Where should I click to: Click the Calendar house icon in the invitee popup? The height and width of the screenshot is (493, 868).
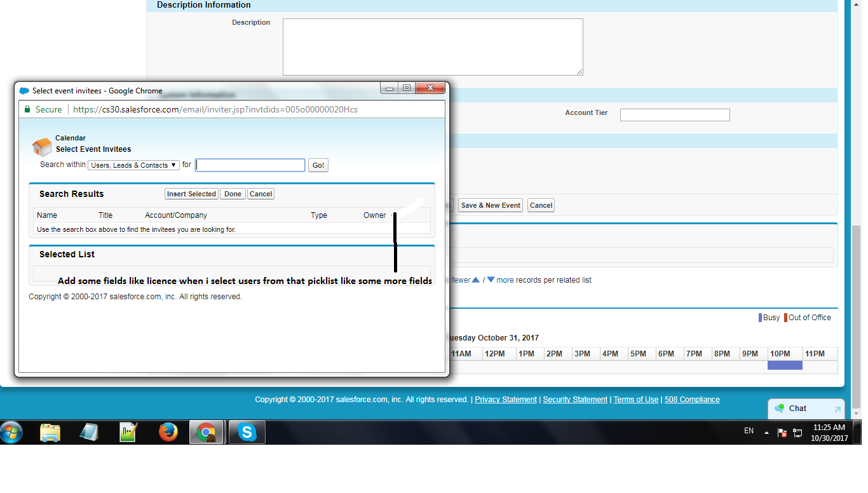[x=42, y=147]
